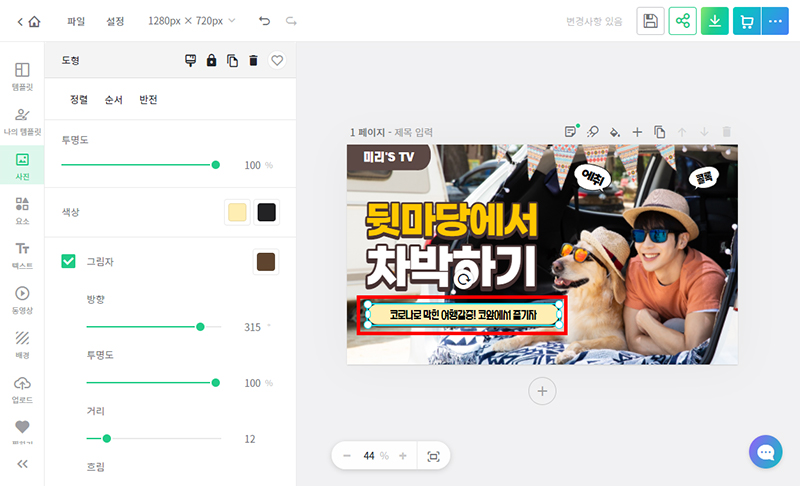
Task: Change the brown shadow color swatch
Action: [266, 262]
